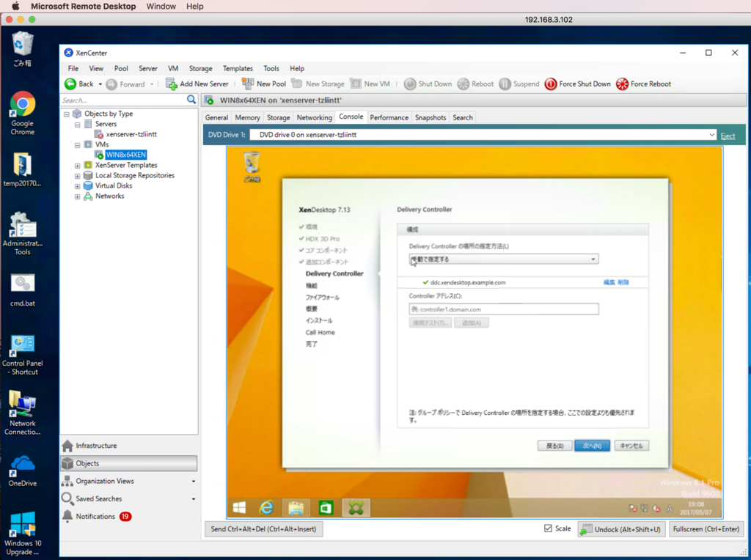Click Add New Server toolbar icon
This screenshot has height=560, width=751.
[172, 84]
